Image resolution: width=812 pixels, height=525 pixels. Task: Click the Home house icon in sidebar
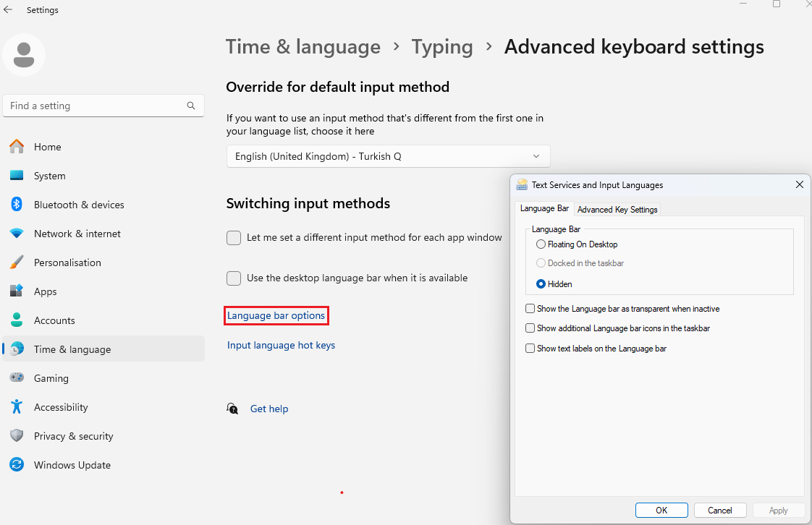pyautogui.click(x=17, y=146)
